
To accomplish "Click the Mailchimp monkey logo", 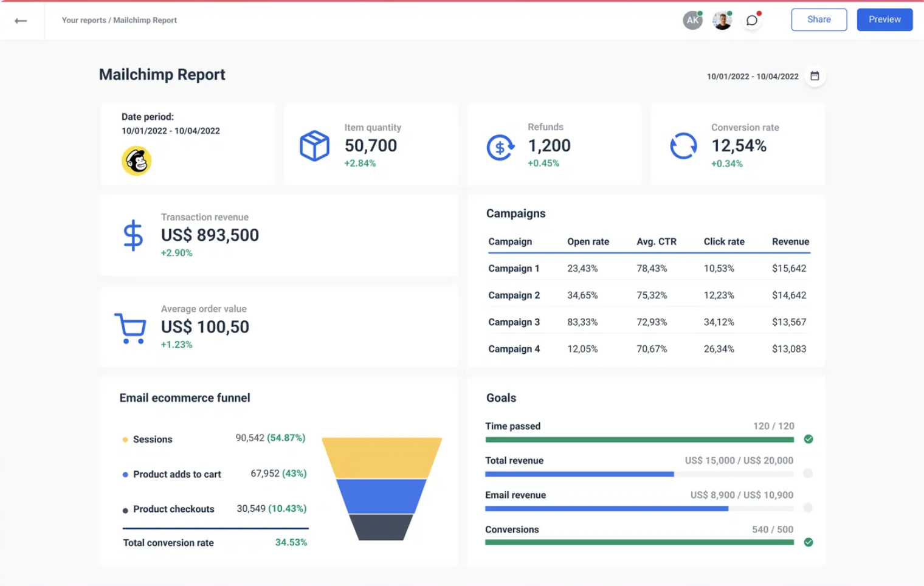I will 136,161.
